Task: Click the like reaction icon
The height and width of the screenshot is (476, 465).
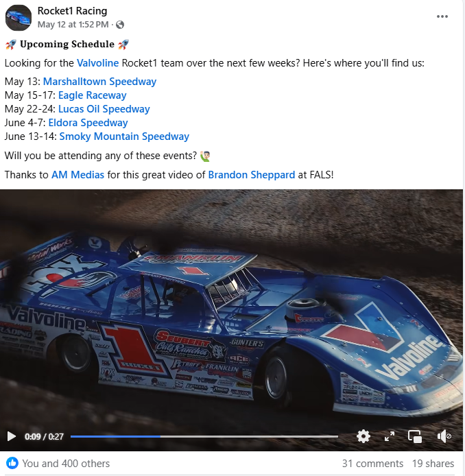Action: tap(12, 463)
